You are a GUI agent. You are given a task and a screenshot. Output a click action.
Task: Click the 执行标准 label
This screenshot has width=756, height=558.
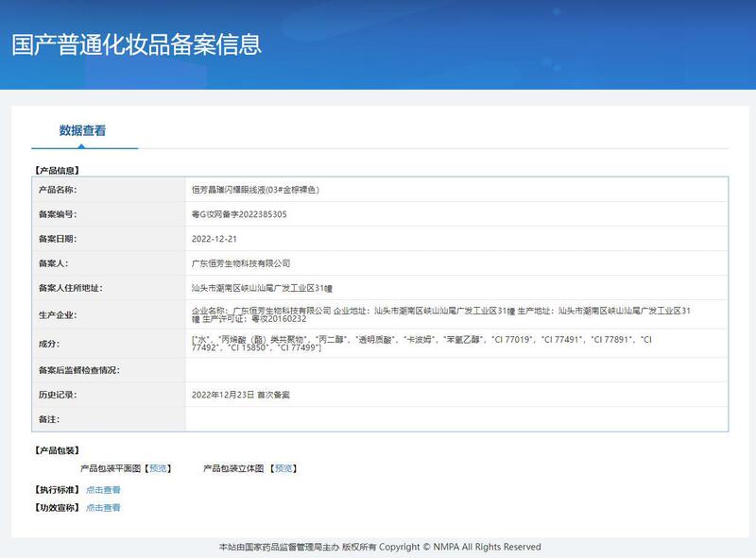(57, 490)
